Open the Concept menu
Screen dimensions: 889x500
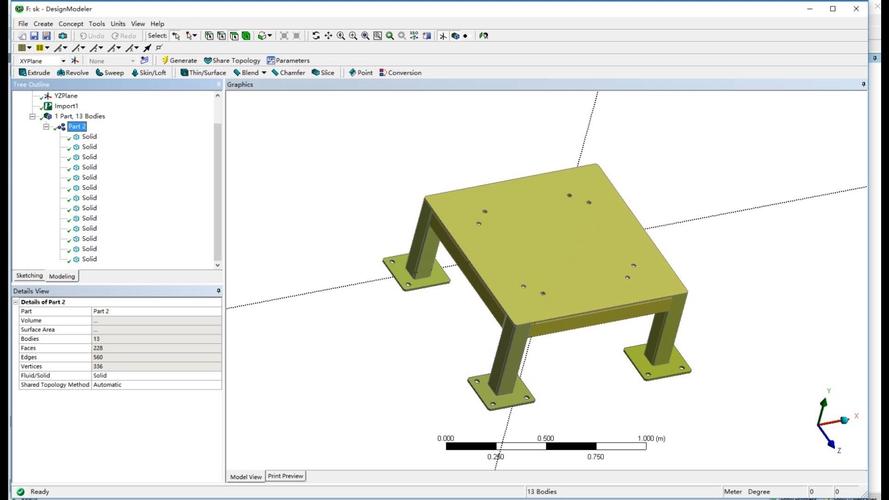coord(71,24)
